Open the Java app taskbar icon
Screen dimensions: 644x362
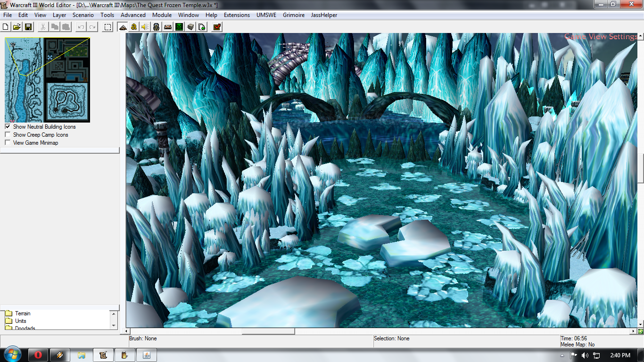pos(147,355)
